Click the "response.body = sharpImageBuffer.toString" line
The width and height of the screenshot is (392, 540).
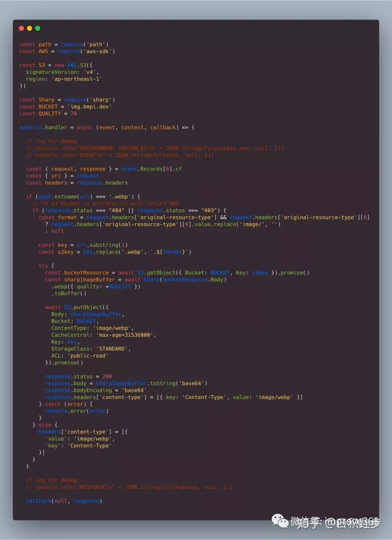(x=126, y=384)
